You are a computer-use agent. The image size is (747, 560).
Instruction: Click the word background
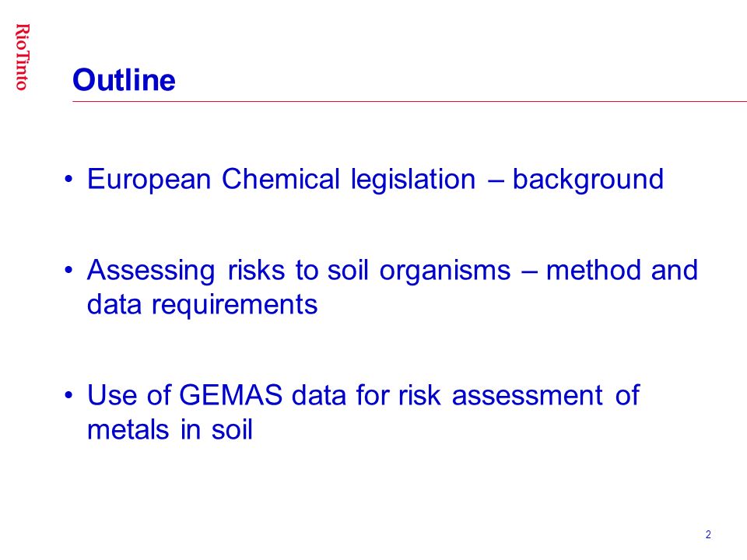coord(588,180)
